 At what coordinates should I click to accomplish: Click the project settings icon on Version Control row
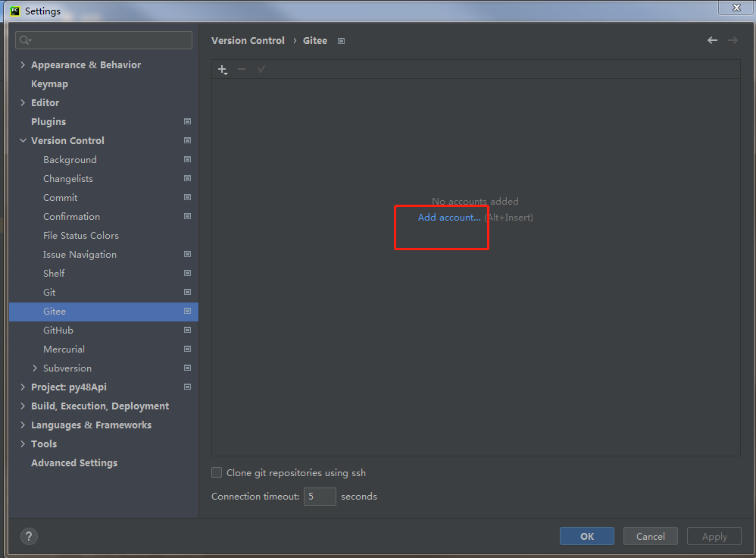[188, 140]
